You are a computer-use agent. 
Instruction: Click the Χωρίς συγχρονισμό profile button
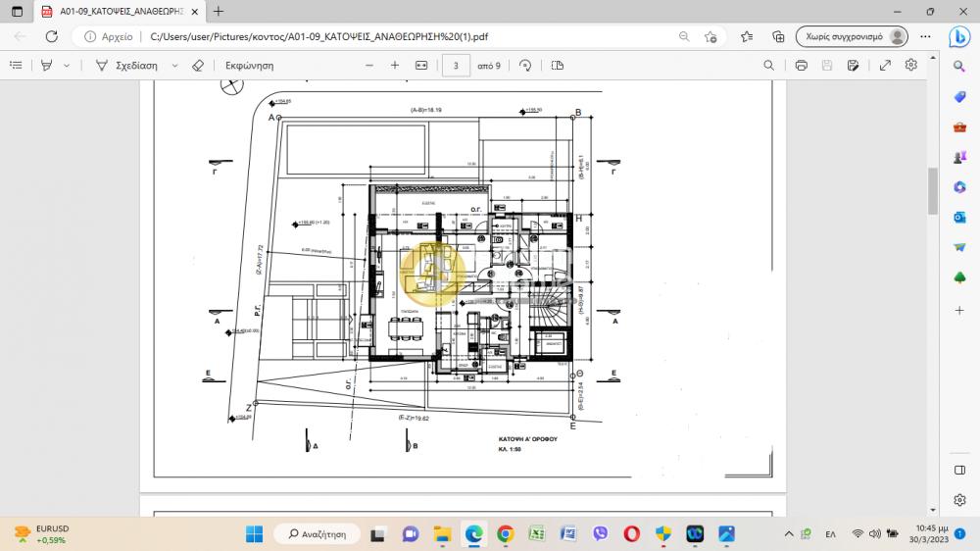coord(846,36)
